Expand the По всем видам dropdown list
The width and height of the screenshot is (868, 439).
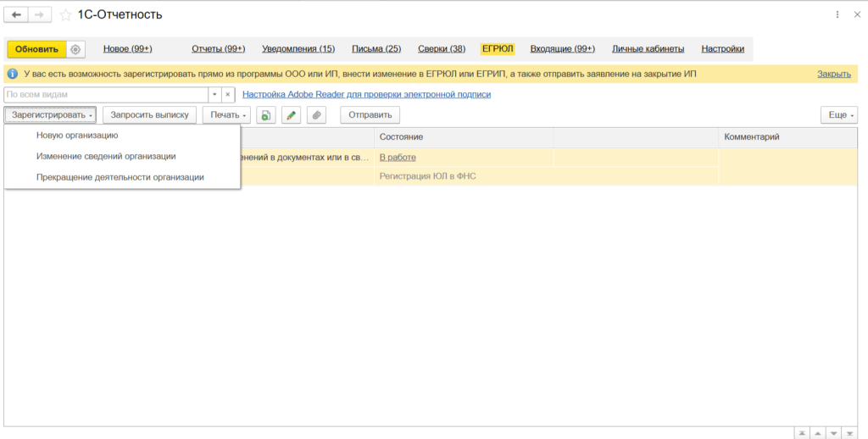pos(214,95)
